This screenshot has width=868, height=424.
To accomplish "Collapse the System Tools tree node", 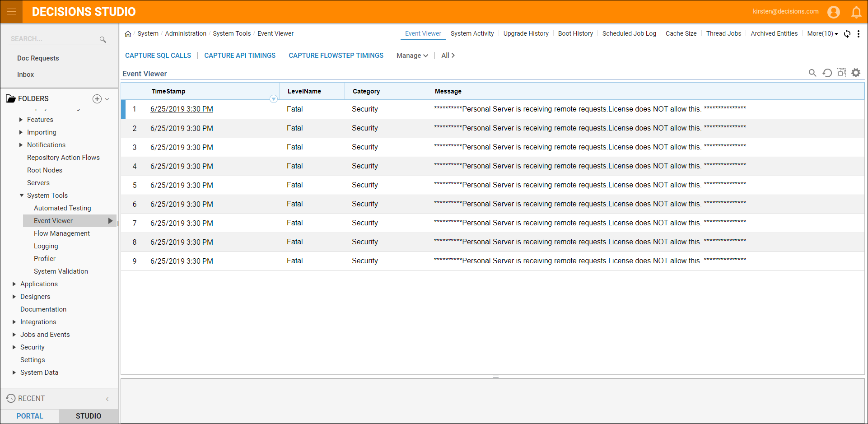I will click(21, 196).
